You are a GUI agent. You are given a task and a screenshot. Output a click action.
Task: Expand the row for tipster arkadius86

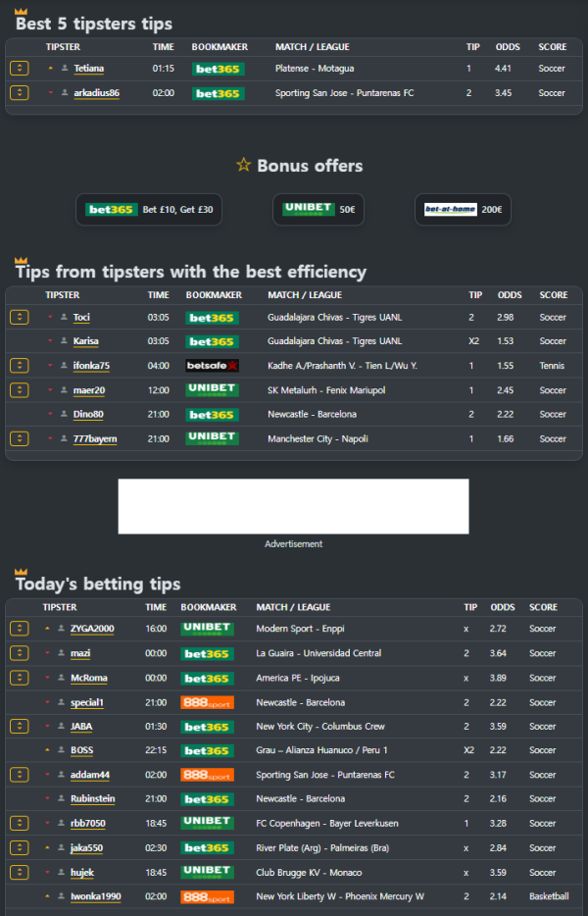pyautogui.click(x=19, y=93)
